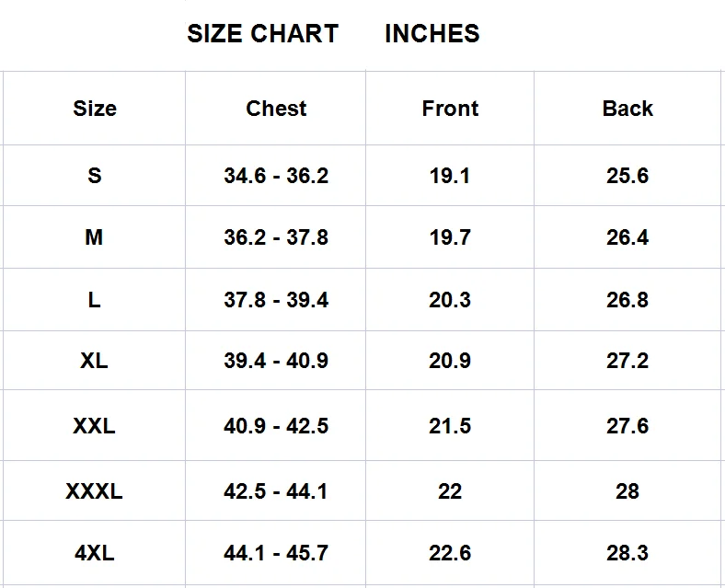Select back value 25.6
Image resolution: width=725 pixels, height=588 pixels.
[x=627, y=176]
